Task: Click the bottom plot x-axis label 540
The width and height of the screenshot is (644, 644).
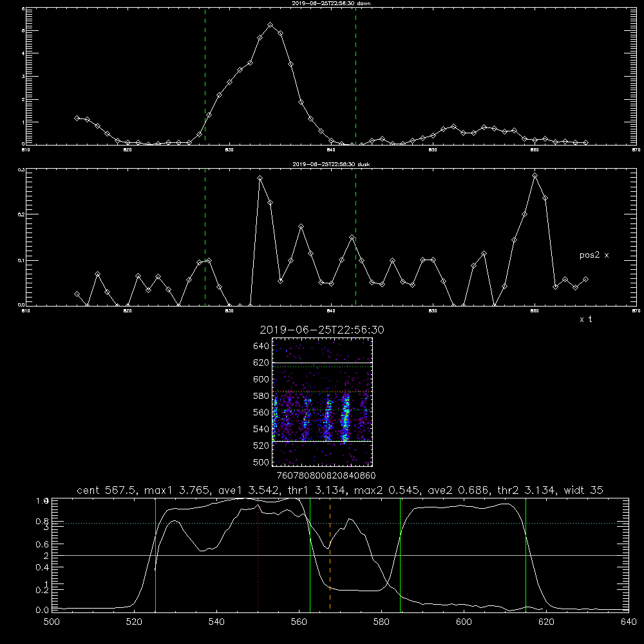Action: 216,622
